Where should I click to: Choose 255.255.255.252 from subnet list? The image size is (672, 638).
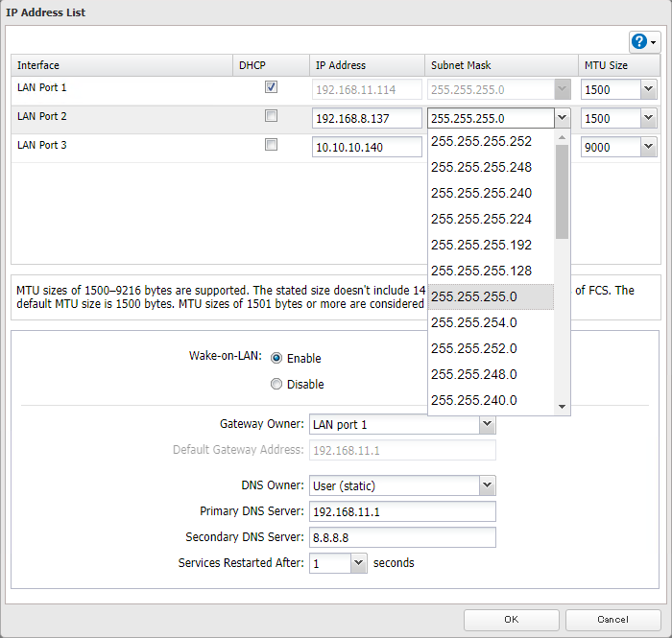click(x=481, y=141)
